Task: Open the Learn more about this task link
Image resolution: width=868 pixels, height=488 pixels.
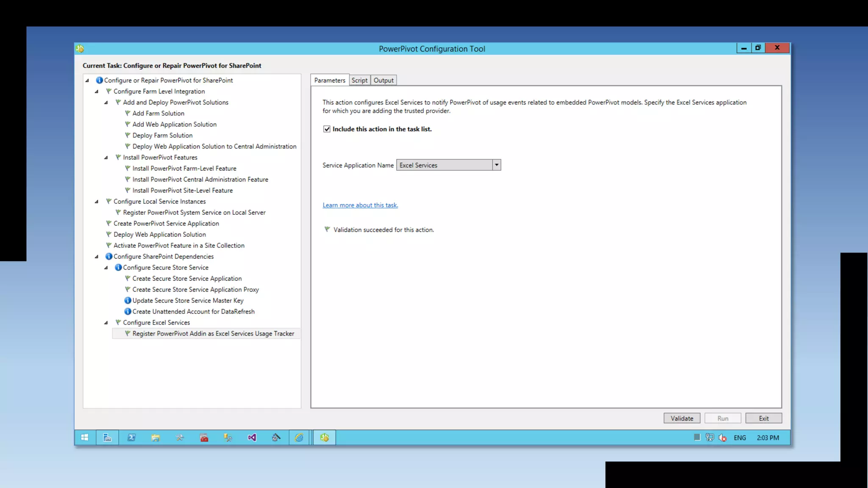Action: pyautogui.click(x=360, y=205)
